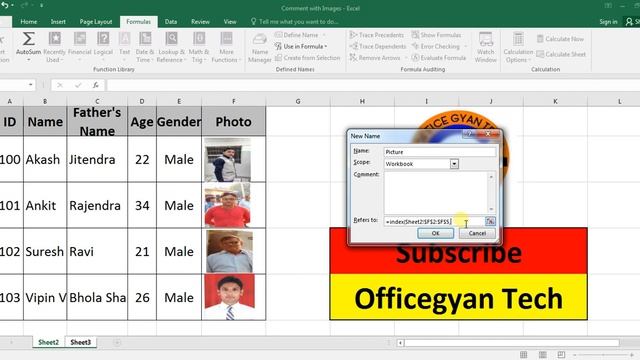The image size is (640, 360).
Task: Click the Insert Function fx icon
Action: tap(96, 85)
